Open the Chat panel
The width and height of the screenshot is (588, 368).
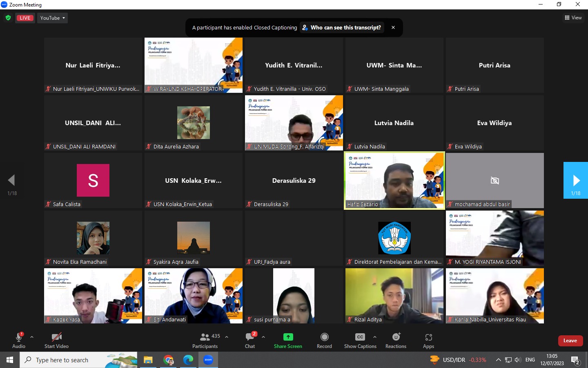250,340
